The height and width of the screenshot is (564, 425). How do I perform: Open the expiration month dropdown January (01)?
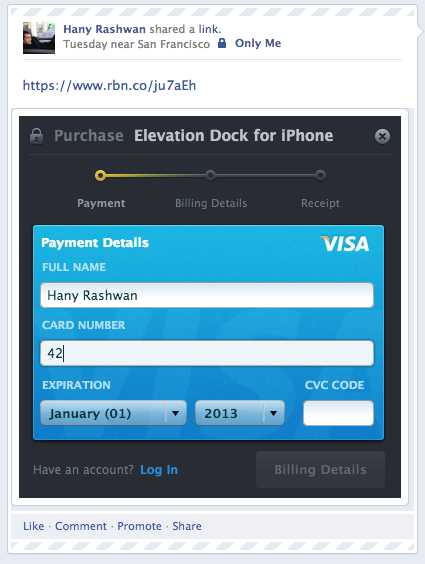(113, 413)
